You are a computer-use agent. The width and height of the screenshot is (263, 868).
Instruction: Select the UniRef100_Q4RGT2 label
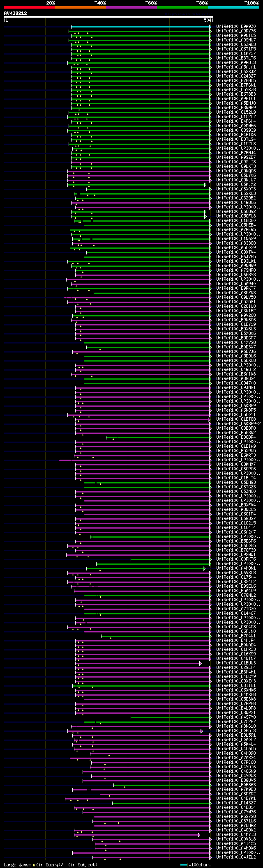coord(236,370)
